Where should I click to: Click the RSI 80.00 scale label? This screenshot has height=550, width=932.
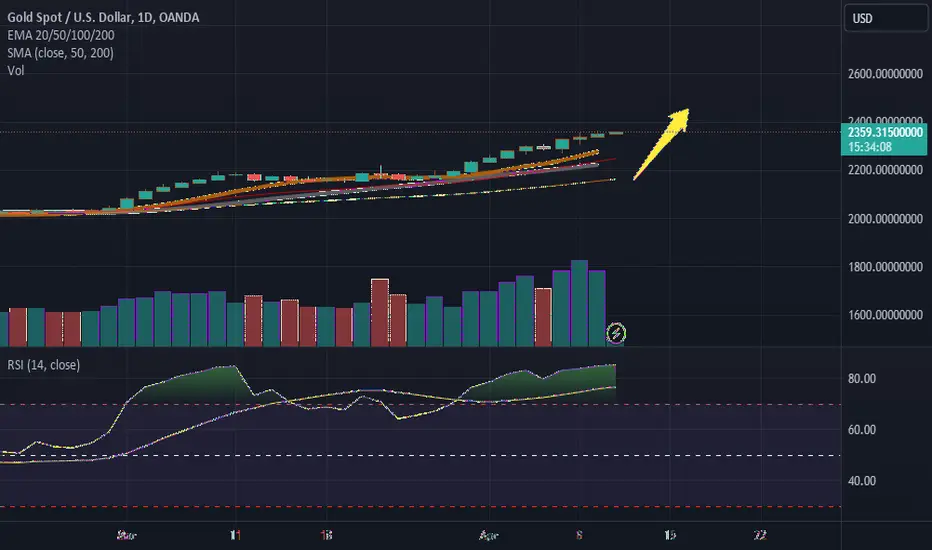[861, 378]
